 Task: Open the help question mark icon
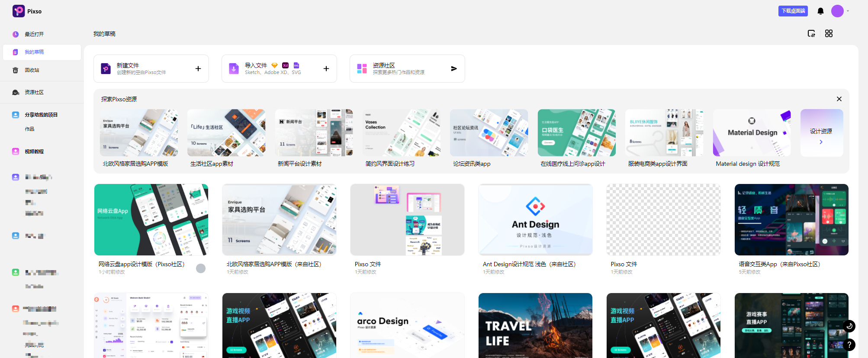(849, 345)
